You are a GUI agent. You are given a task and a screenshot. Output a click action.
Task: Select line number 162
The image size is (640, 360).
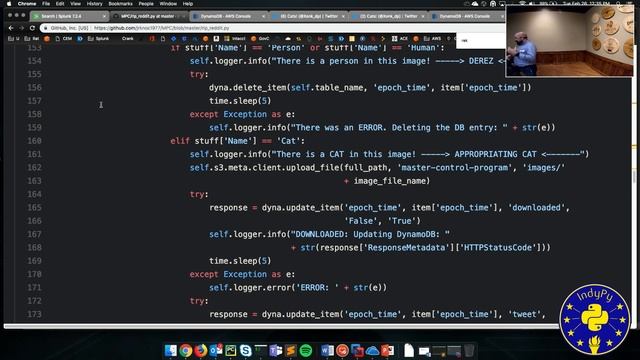pyautogui.click(x=34, y=167)
